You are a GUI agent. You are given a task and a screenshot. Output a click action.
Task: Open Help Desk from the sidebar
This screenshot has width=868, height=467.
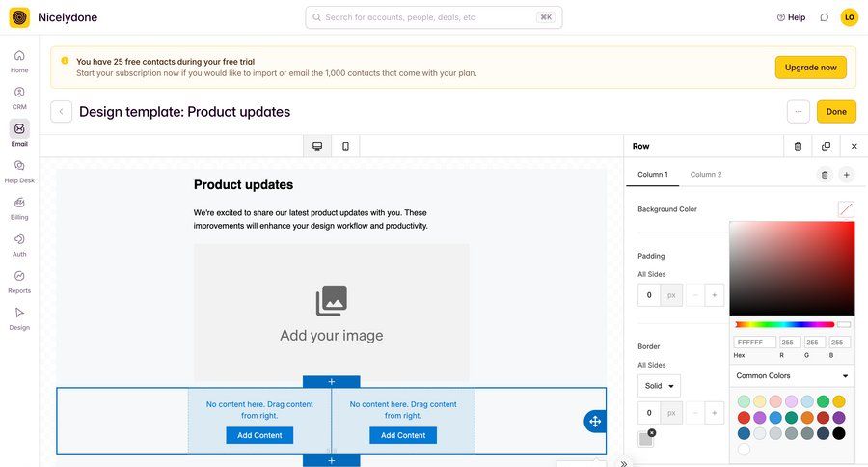tap(19, 170)
